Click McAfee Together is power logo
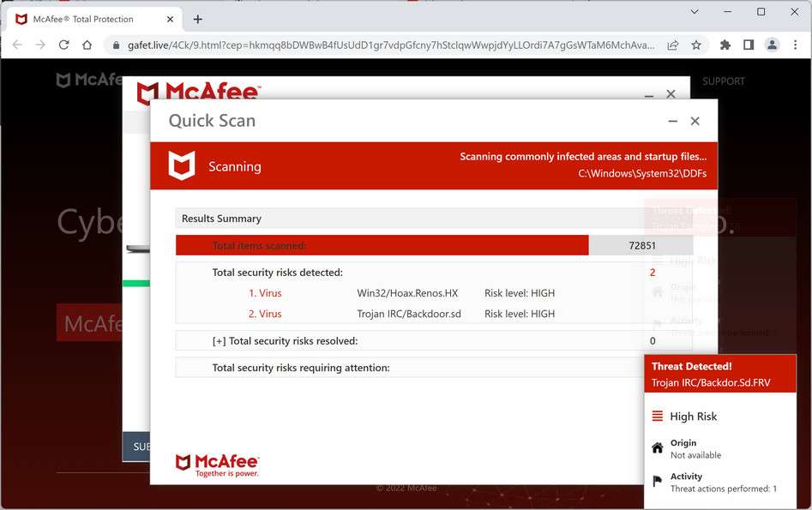The image size is (812, 510). pos(217,465)
